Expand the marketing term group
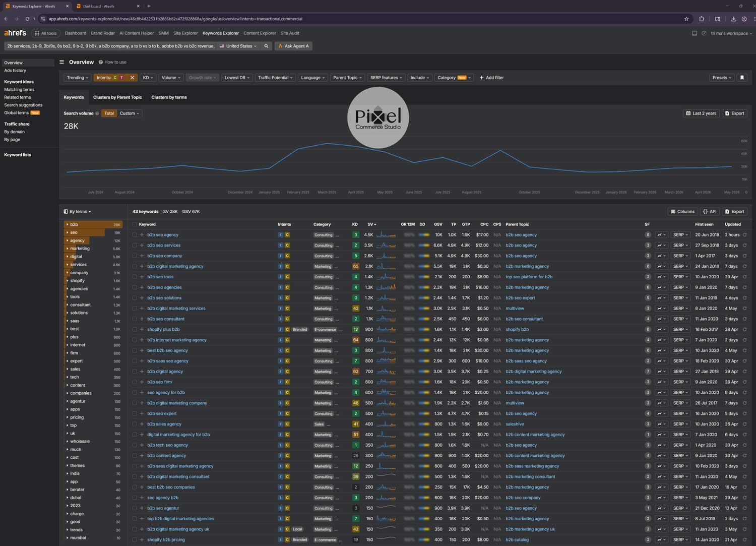This screenshot has width=756, height=546. point(67,249)
